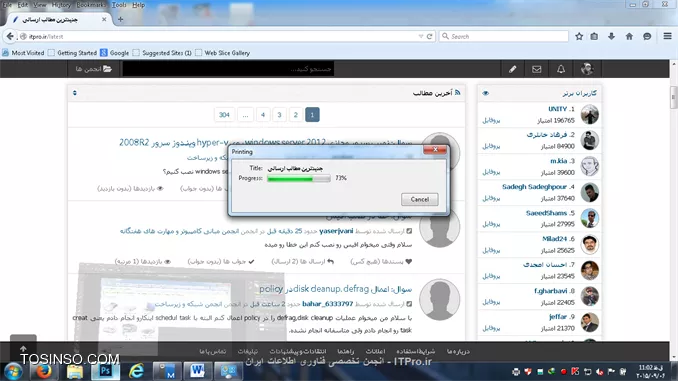The width and height of the screenshot is (678, 381).
Task: Open UNITY user profile
Action: [x=558, y=109]
